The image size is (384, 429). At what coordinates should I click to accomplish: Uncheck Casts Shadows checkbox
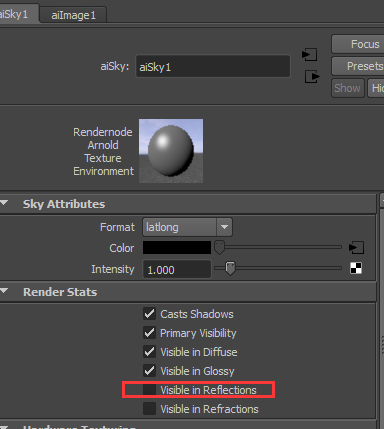[149, 314]
